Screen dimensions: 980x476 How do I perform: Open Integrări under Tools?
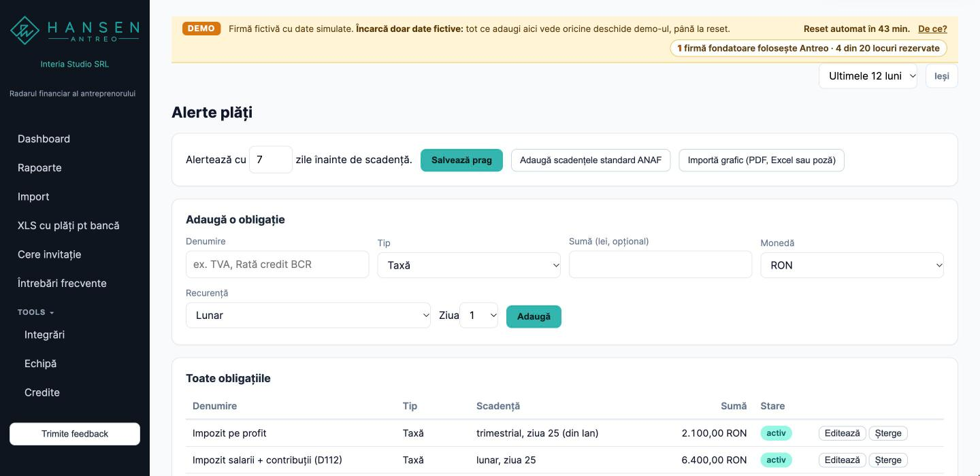tap(44, 335)
